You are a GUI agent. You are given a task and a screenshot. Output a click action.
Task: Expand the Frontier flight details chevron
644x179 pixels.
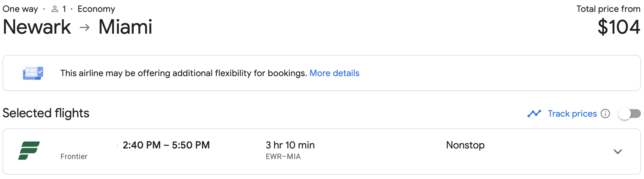[618, 152]
